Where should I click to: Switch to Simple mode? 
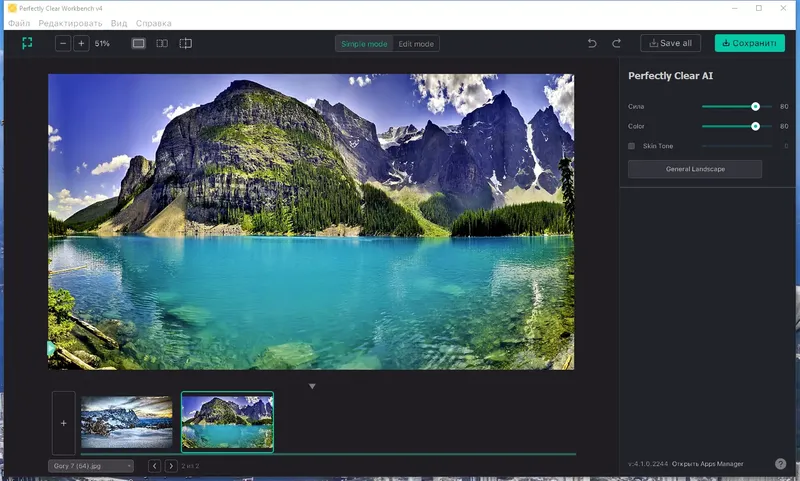click(x=364, y=44)
